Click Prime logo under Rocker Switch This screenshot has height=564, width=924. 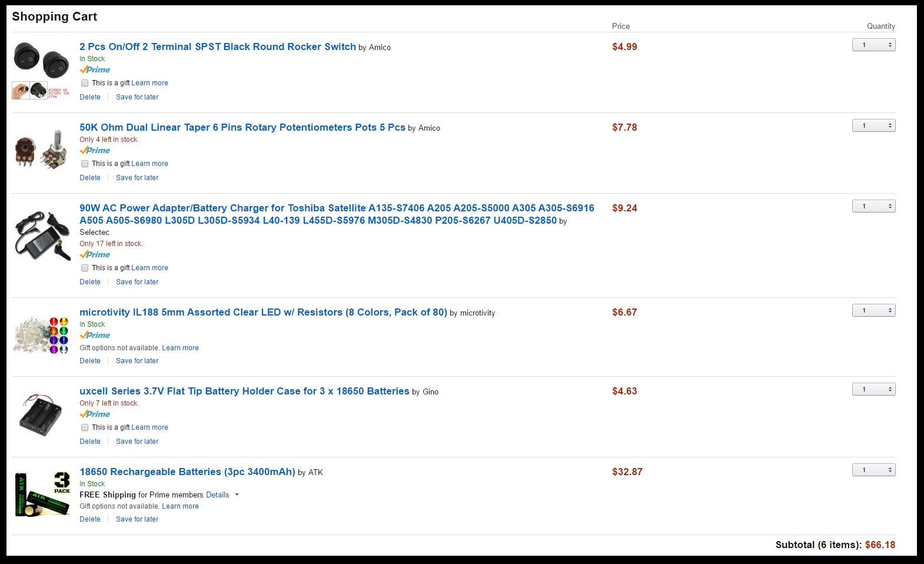(95, 69)
